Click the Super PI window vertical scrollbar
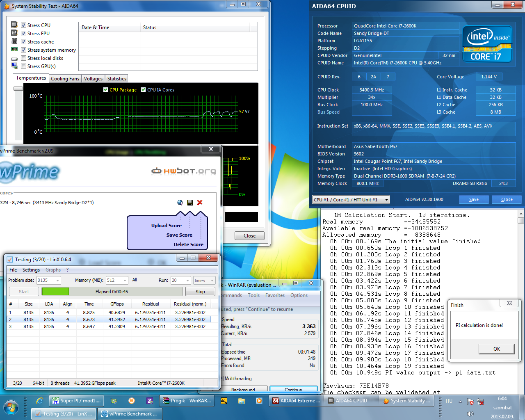Image resolution: width=525 pixels, height=420 pixels. click(521, 301)
